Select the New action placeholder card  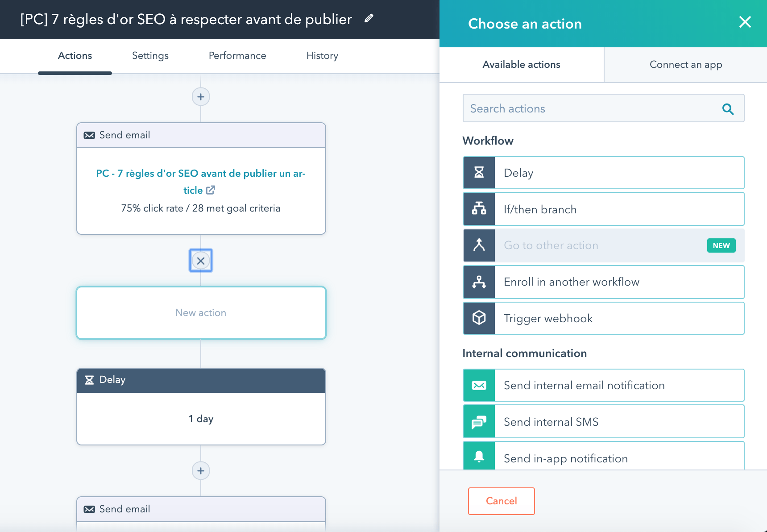point(201,313)
